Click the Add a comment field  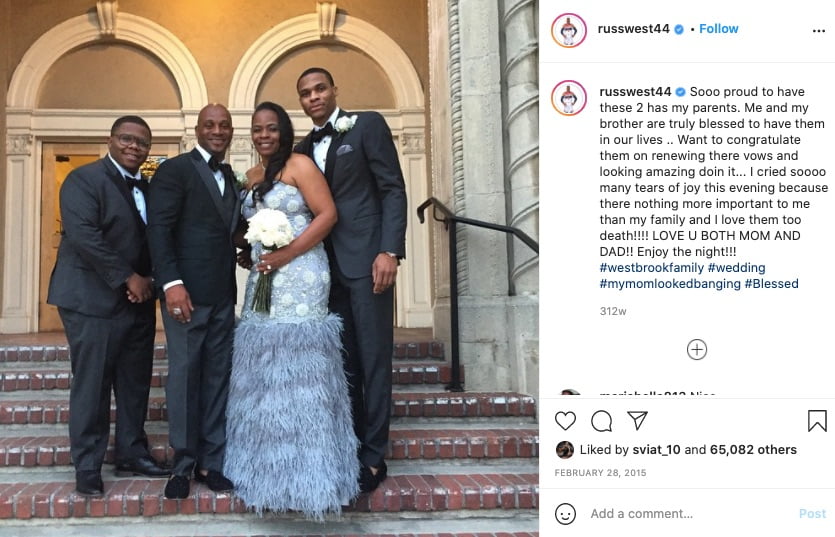click(690, 514)
